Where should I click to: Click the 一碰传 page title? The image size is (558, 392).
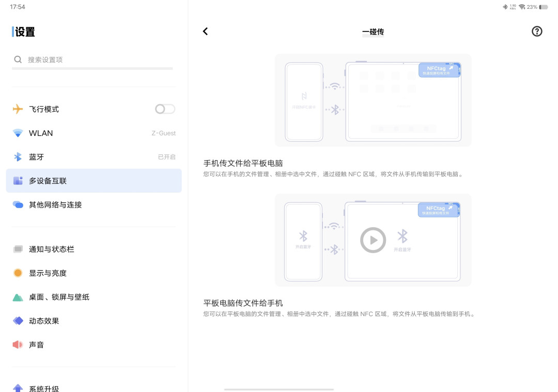pyautogui.click(x=373, y=32)
